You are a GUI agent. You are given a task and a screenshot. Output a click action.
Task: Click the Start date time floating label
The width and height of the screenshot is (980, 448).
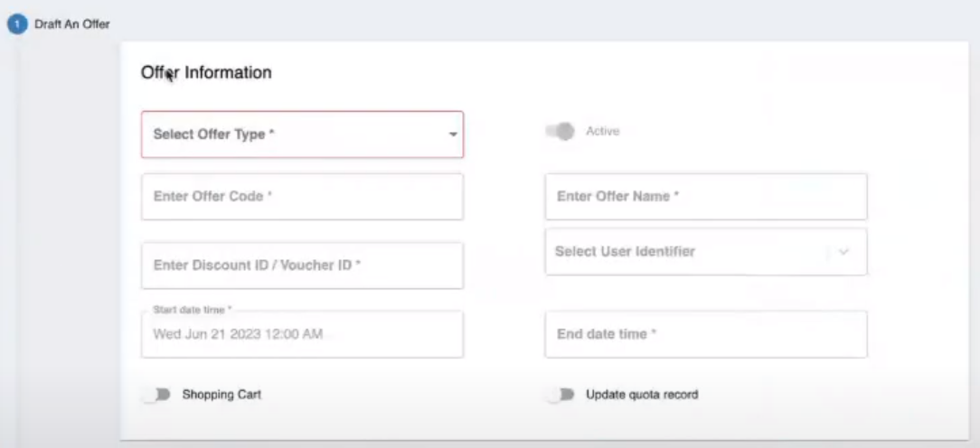193,309
